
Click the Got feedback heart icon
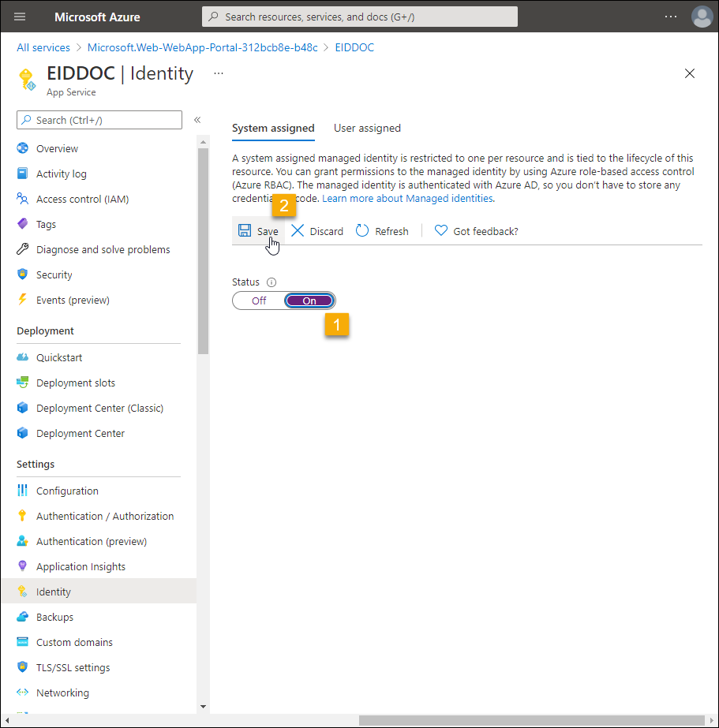coord(441,230)
